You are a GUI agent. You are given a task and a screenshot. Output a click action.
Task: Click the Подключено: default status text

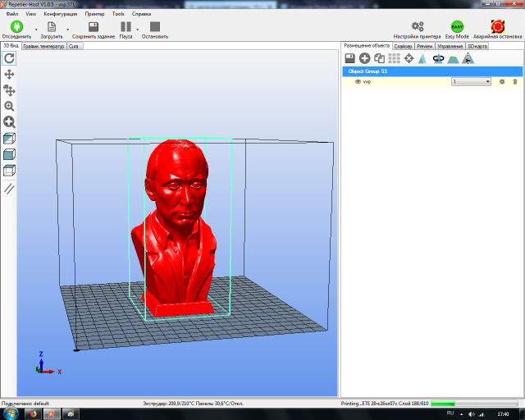pyautogui.click(x=25, y=404)
